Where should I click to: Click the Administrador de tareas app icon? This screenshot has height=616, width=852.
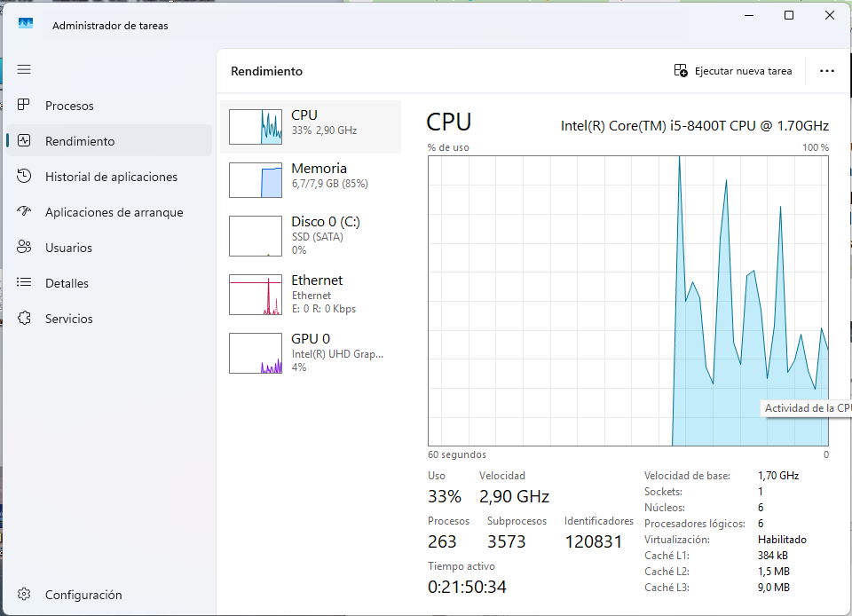pos(25,23)
